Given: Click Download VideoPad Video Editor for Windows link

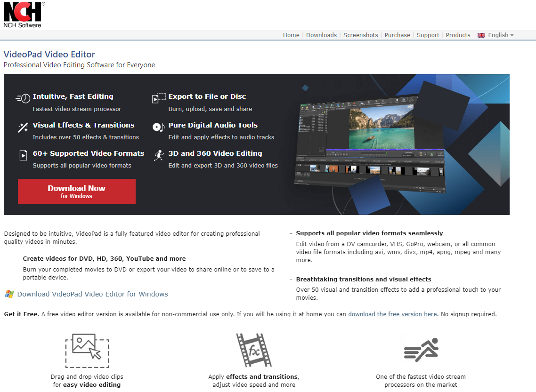Looking at the screenshot, I should coord(93,294).
